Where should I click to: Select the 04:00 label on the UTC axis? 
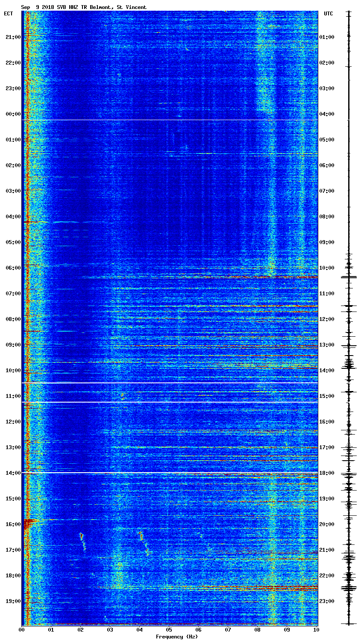point(327,114)
